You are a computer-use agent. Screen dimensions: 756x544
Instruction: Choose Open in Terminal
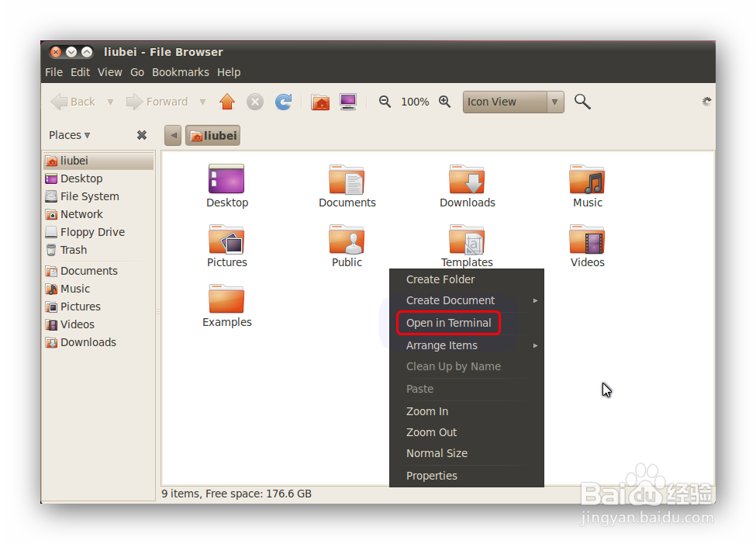(x=467, y=323)
